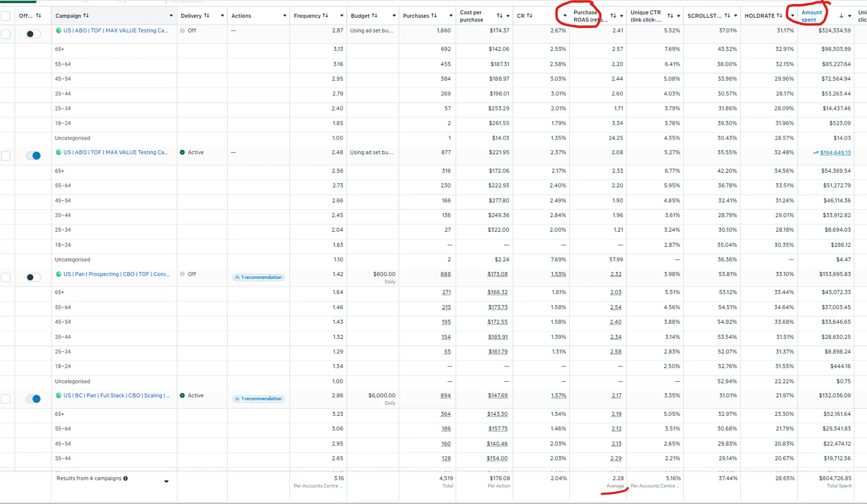Viewport: 867px width, 504px height.
Task: Open the Unique CTR column dropdown menu
Action: [678, 16]
